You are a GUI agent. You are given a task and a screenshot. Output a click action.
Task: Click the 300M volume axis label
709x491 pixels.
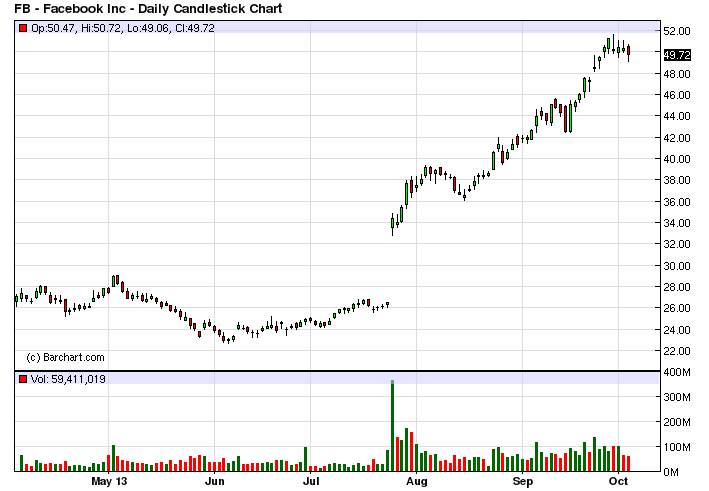[677, 397]
